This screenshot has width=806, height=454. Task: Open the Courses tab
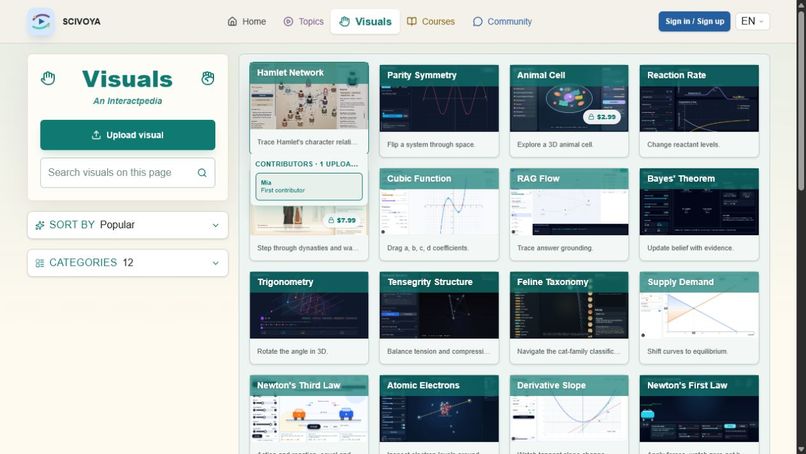click(431, 22)
